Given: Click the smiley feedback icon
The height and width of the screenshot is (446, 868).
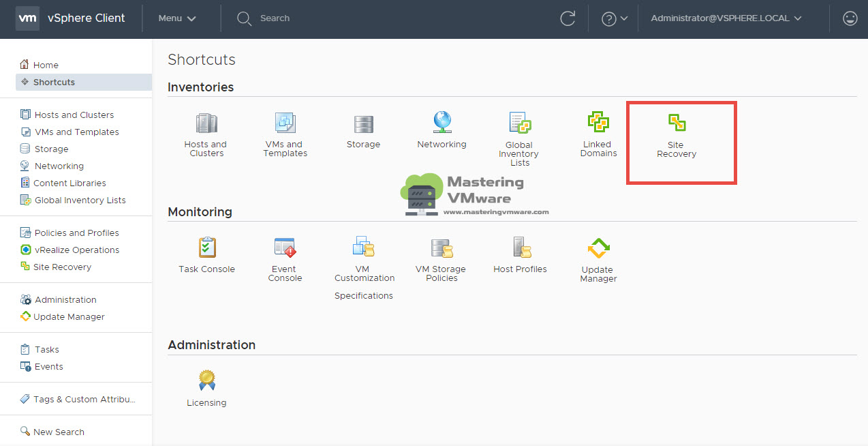Looking at the screenshot, I should point(850,18).
